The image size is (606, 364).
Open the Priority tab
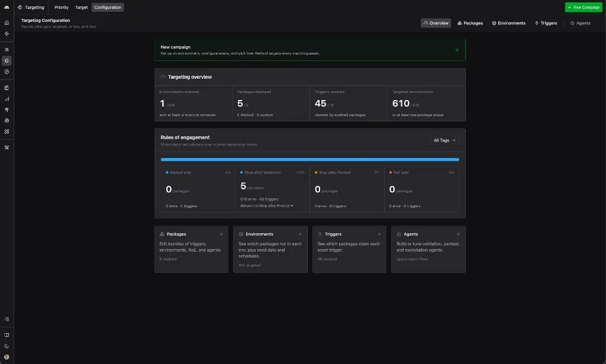click(x=62, y=7)
